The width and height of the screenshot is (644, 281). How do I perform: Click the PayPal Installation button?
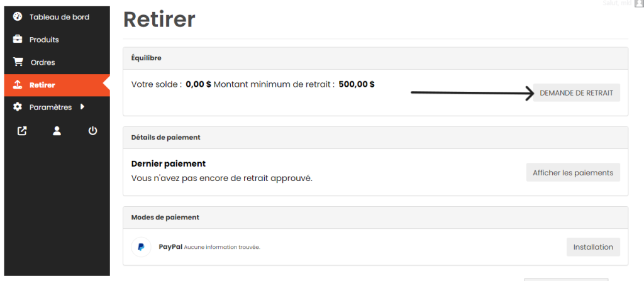592,247
